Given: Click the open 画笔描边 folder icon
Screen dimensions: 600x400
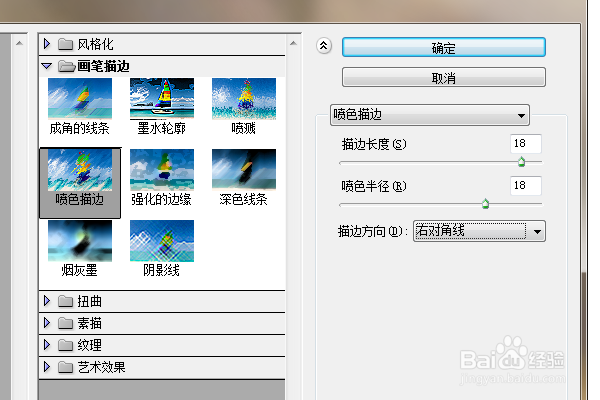Looking at the screenshot, I should [67, 67].
